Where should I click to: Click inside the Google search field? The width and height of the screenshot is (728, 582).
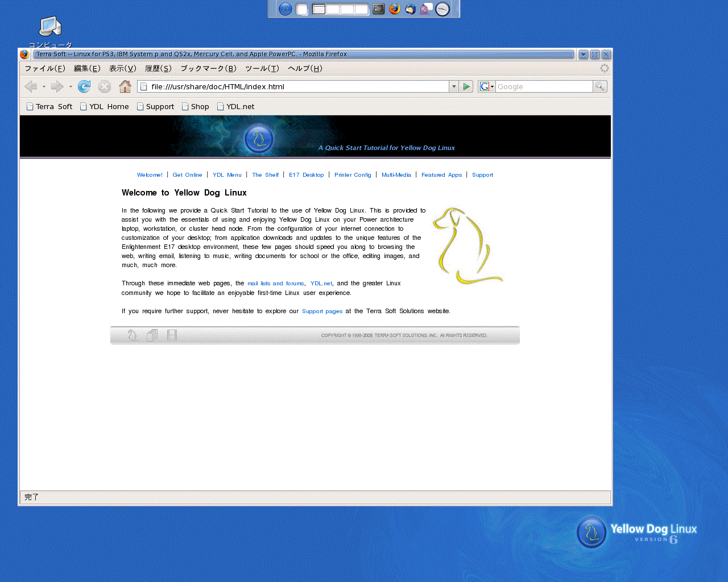[x=543, y=86]
